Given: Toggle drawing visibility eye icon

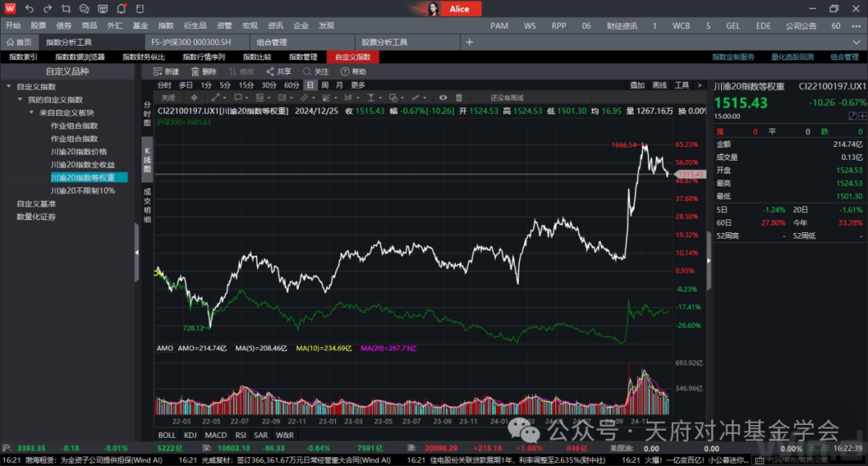Looking at the screenshot, I should point(443,98).
